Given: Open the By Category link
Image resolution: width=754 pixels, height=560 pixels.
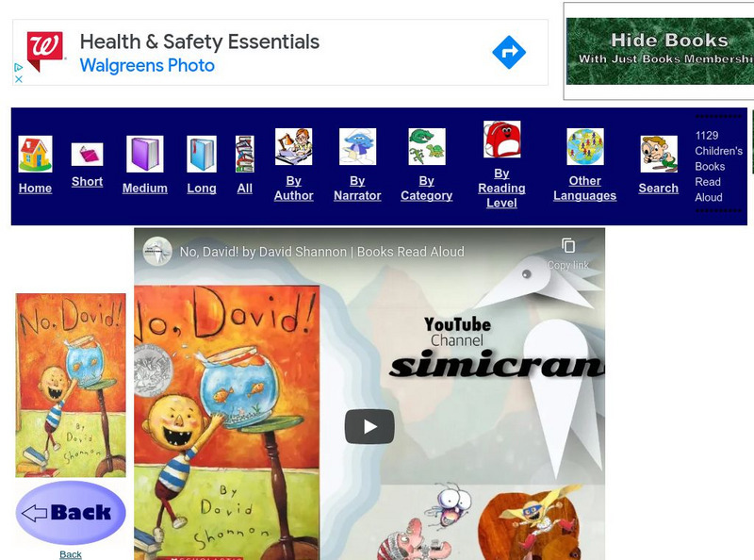Looking at the screenshot, I should click(x=427, y=189).
